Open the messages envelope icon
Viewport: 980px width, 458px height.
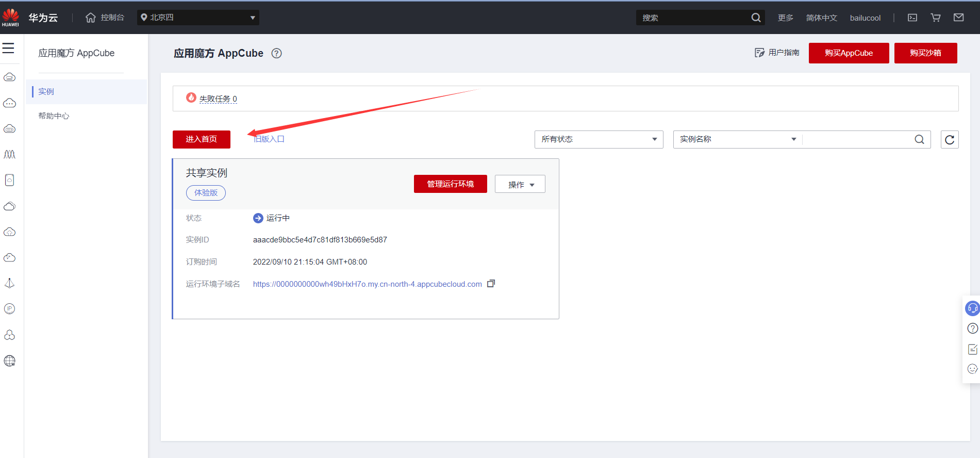pyautogui.click(x=959, y=18)
